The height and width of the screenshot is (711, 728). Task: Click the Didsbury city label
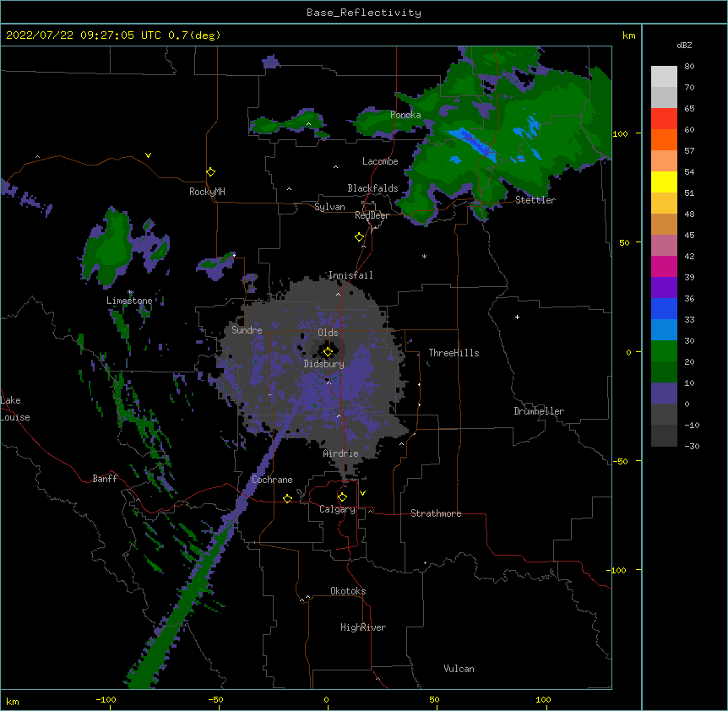coord(324,364)
